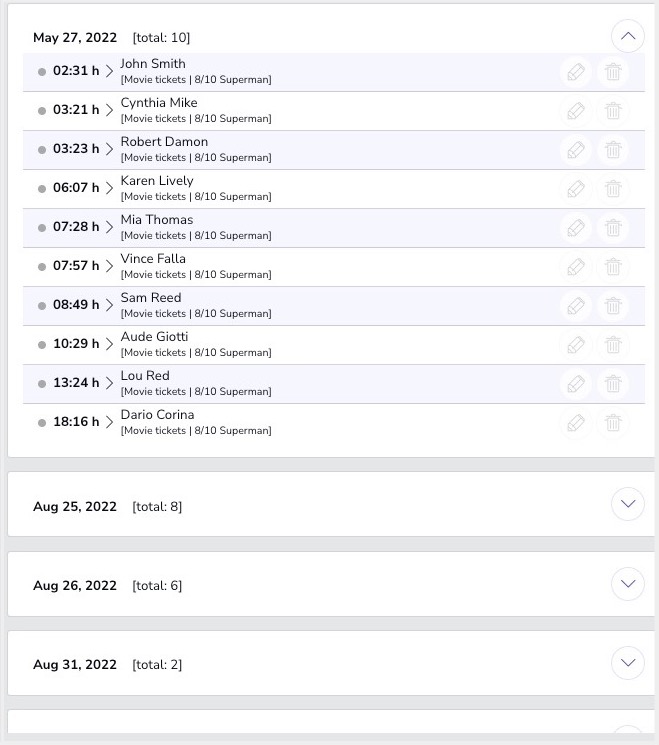Delete the Vince Falla entry
The image size is (659, 745).
coord(613,267)
